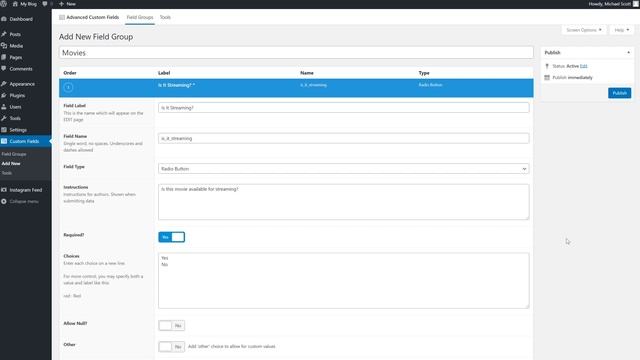Open the Dashboard gauge icon in sidebar
This screenshot has width=640, height=360.
click(4, 19)
